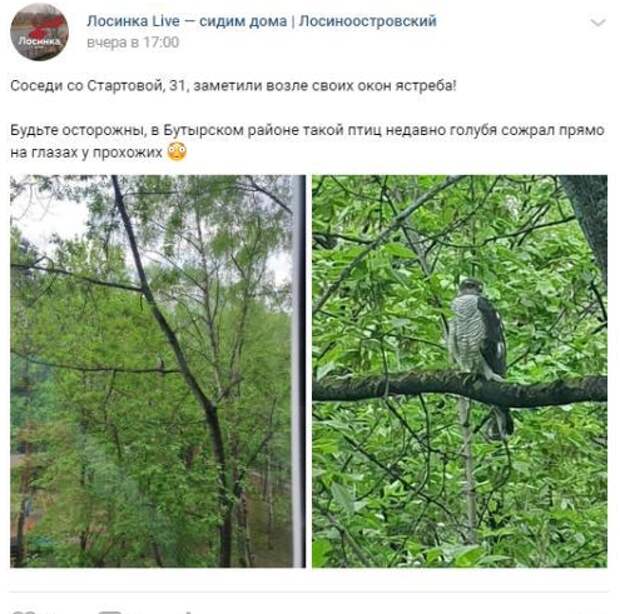Click the comment icon below the post
Image resolution: width=620 pixels, height=614 pixels.
pyautogui.click(x=113, y=611)
